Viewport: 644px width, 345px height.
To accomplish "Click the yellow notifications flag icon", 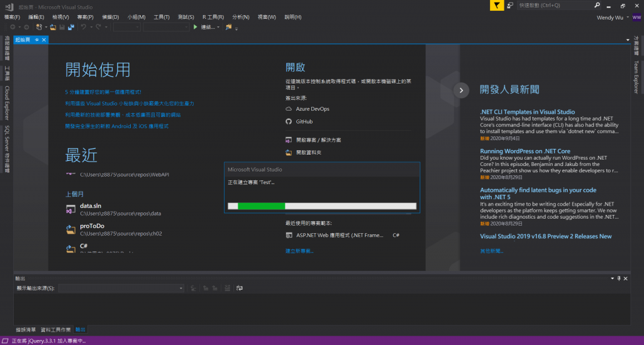I will click(497, 5).
